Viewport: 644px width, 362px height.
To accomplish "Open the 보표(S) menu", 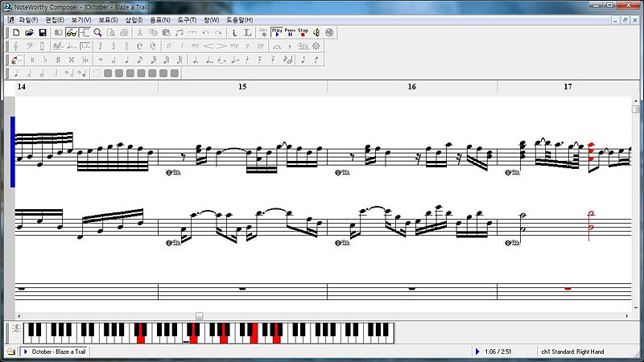I will [109, 19].
